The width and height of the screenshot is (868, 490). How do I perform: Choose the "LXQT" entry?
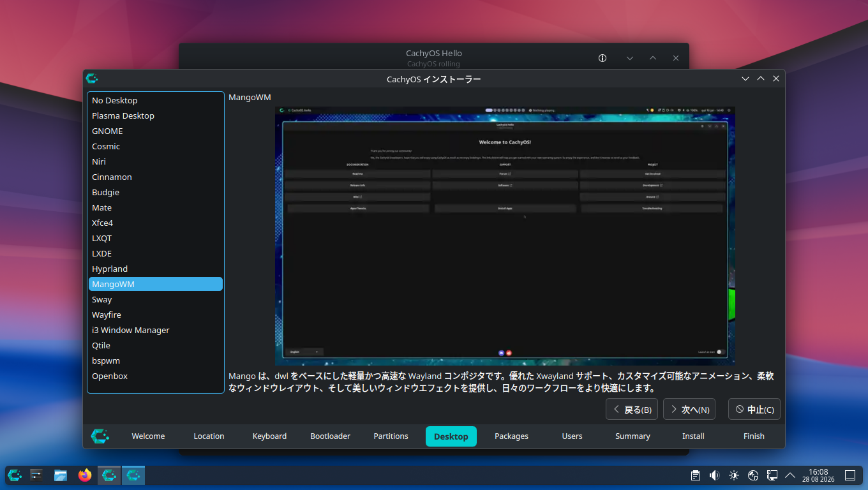click(x=156, y=238)
